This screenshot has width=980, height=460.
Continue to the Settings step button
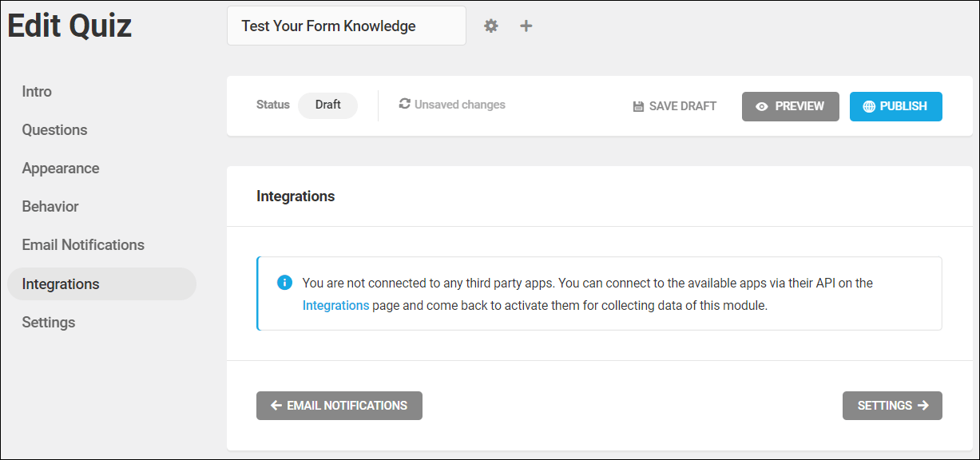892,406
